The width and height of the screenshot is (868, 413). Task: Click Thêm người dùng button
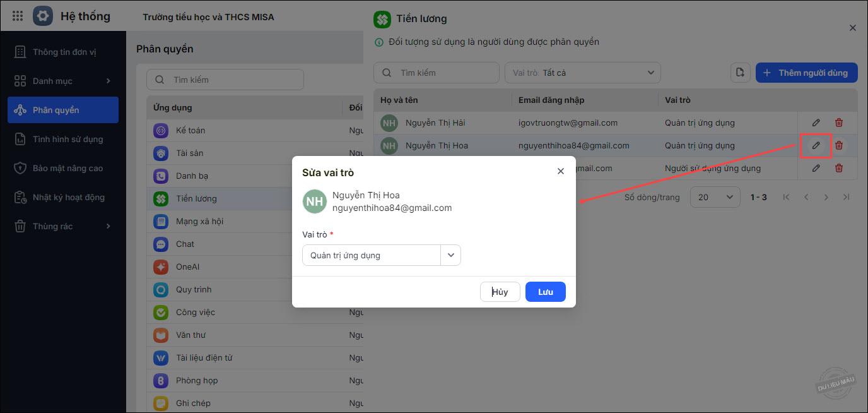(807, 73)
